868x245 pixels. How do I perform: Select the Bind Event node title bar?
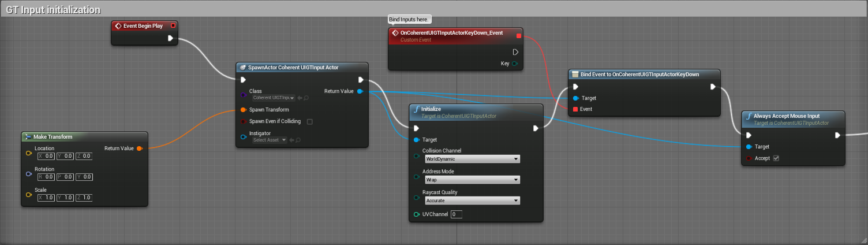[x=643, y=75]
